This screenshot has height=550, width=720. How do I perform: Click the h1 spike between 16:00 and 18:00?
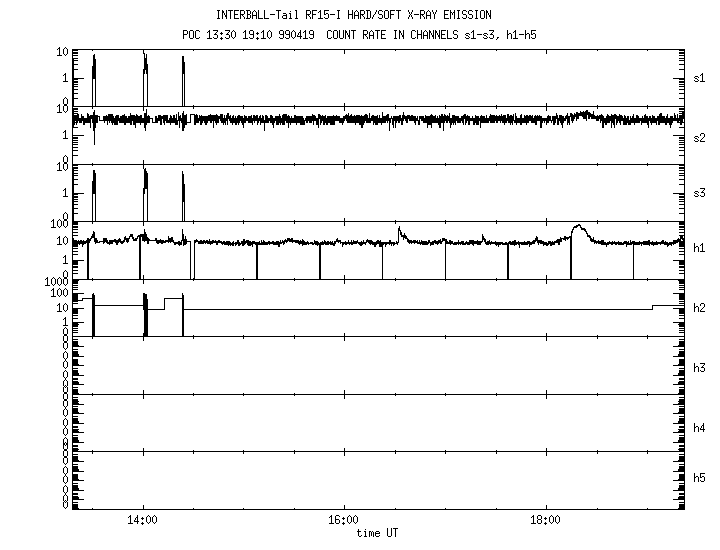[x=399, y=232]
